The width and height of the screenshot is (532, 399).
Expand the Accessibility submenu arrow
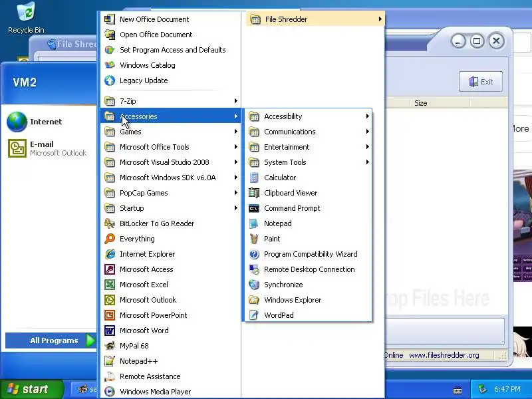tap(368, 116)
